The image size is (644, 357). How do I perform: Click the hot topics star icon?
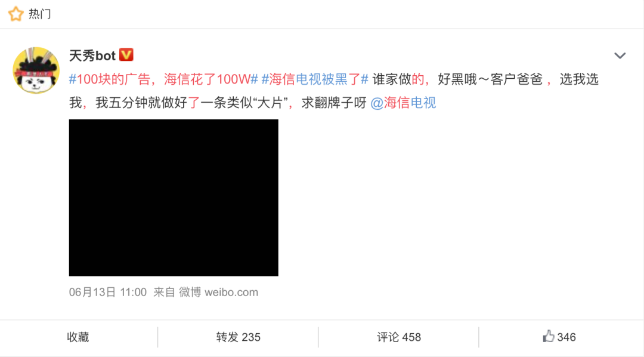[16, 14]
